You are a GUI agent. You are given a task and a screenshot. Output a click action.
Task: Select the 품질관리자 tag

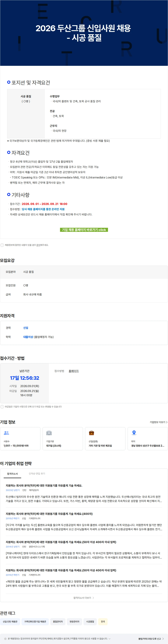point(58,622)
